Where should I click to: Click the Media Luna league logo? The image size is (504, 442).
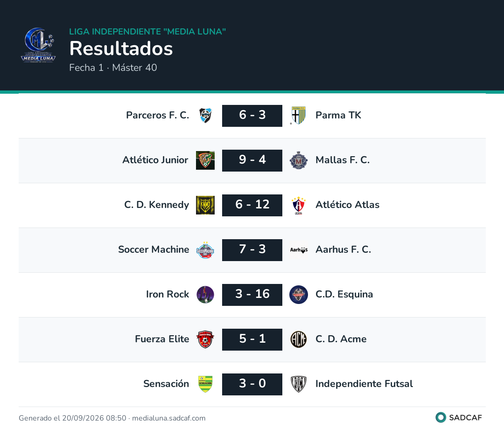point(38,45)
